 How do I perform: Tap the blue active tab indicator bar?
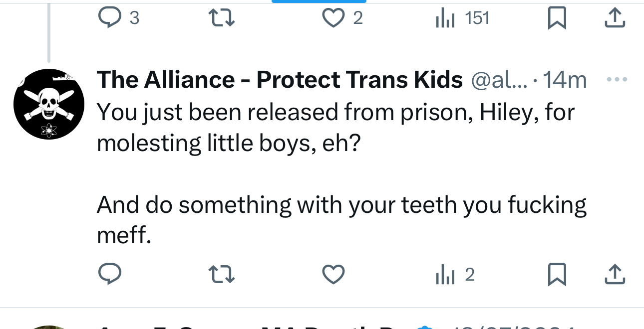coord(319,1)
